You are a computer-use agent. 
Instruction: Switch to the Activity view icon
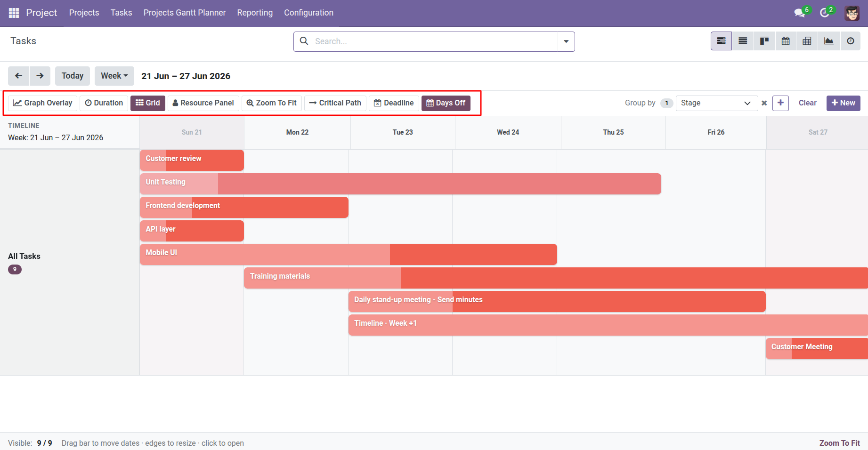850,41
